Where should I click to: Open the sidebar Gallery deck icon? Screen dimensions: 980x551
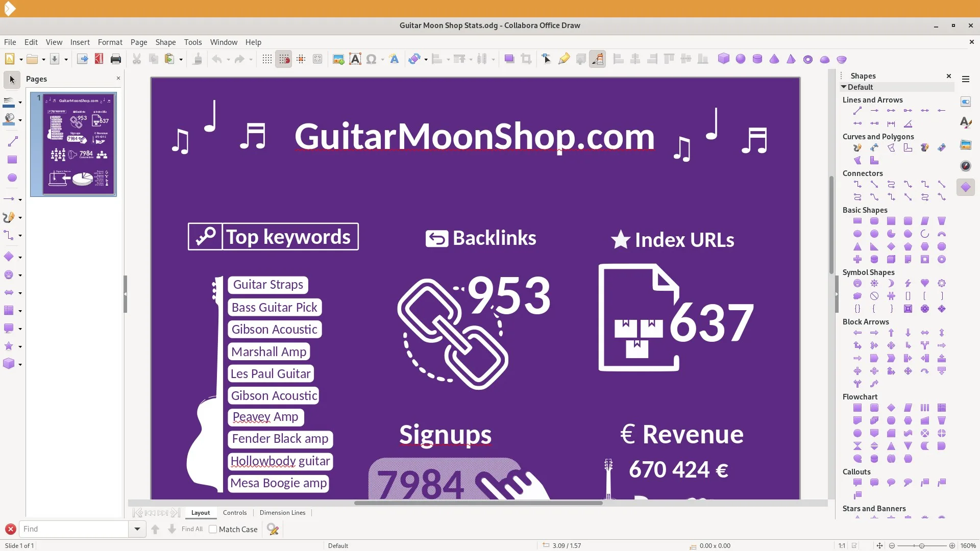966,145
